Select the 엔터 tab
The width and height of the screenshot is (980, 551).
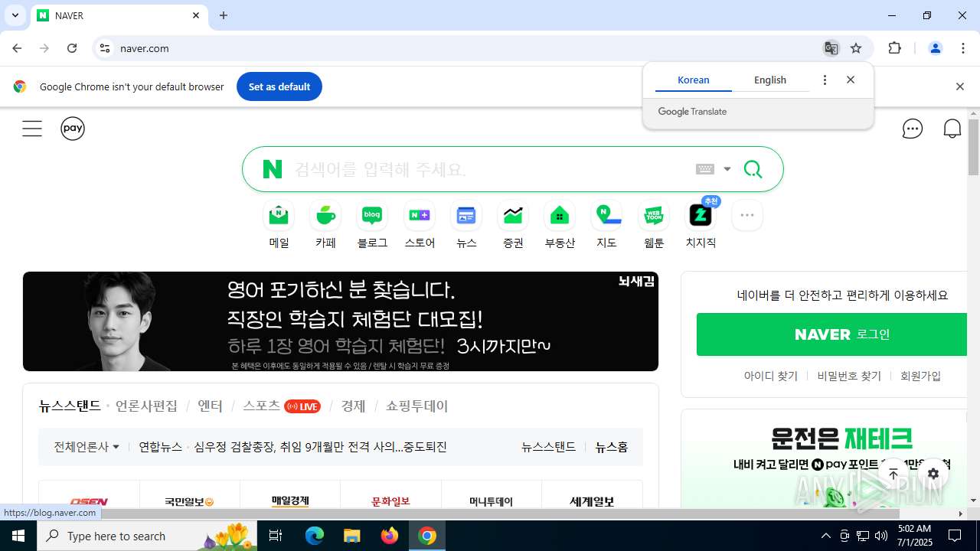[210, 406]
